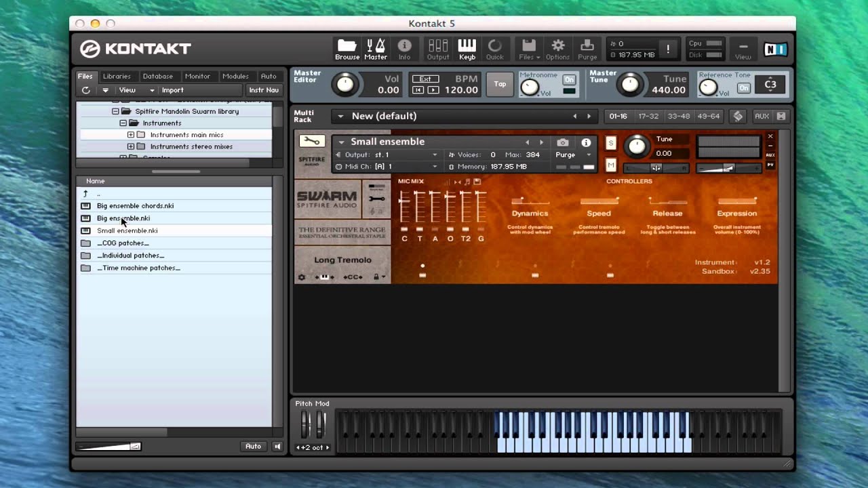This screenshot has height=488, width=868.
Task: Open the instrument info icon
Action: coord(586,142)
